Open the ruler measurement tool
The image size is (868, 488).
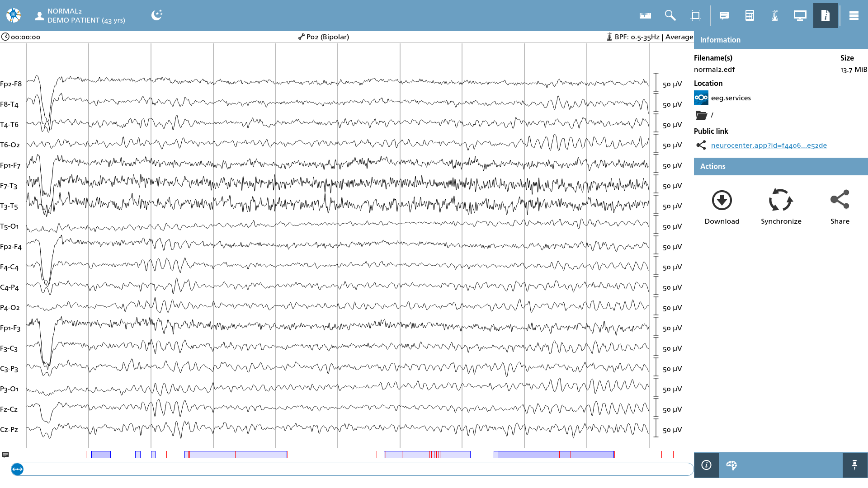pyautogui.click(x=645, y=16)
